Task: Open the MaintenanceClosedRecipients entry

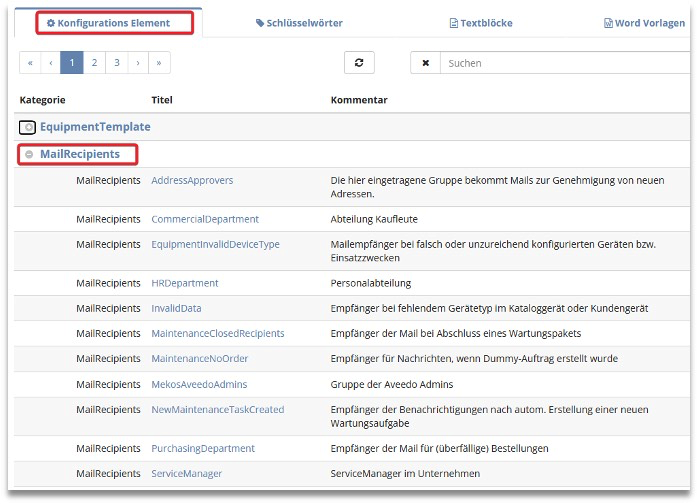Action: tap(217, 333)
